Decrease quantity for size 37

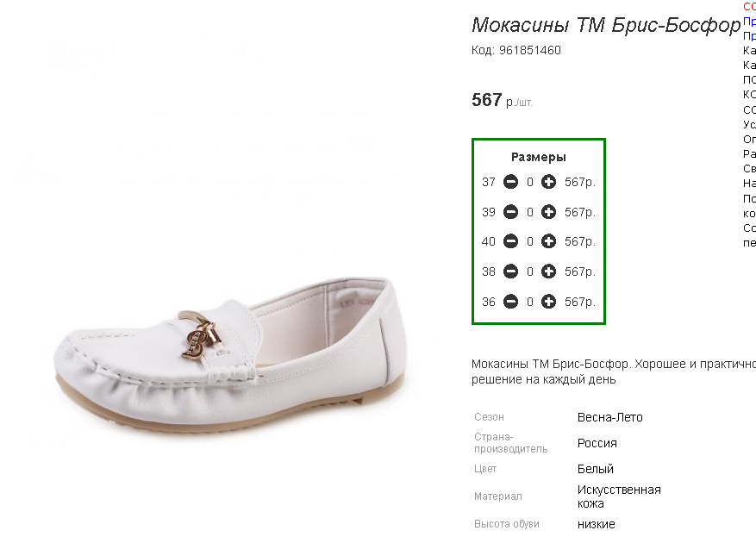click(510, 182)
